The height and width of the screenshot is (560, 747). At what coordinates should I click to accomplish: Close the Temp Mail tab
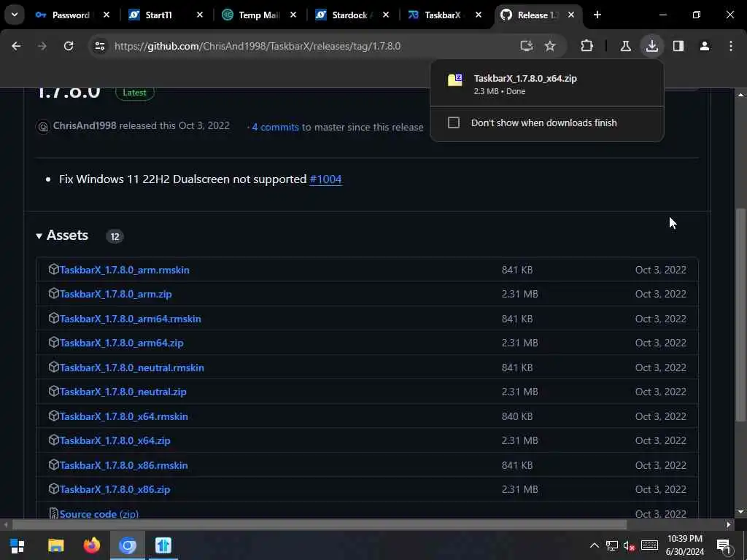pyautogui.click(x=293, y=15)
